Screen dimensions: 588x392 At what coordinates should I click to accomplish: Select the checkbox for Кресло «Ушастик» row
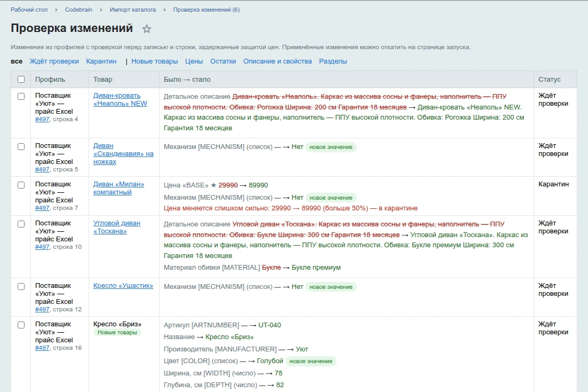[21, 286]
